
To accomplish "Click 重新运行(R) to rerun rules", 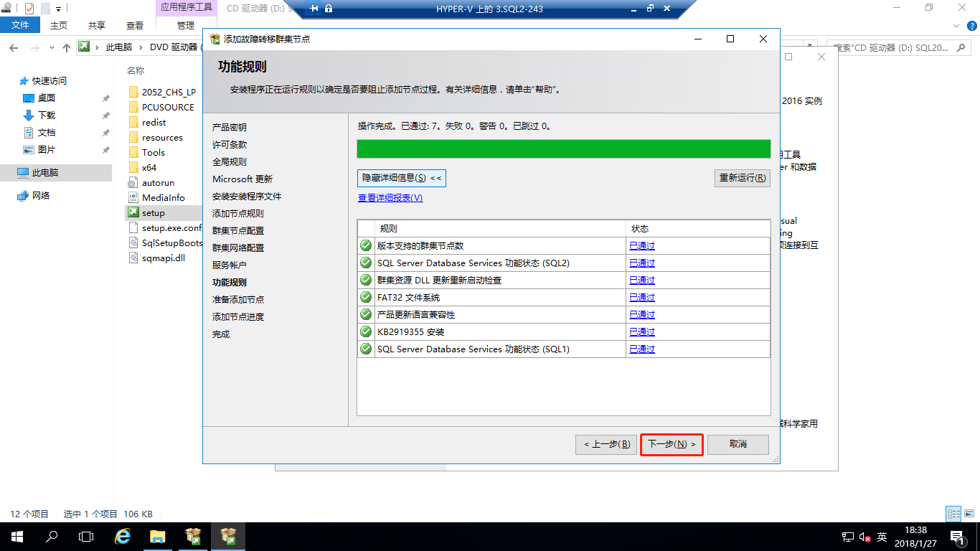I will [x=743, y=178].
